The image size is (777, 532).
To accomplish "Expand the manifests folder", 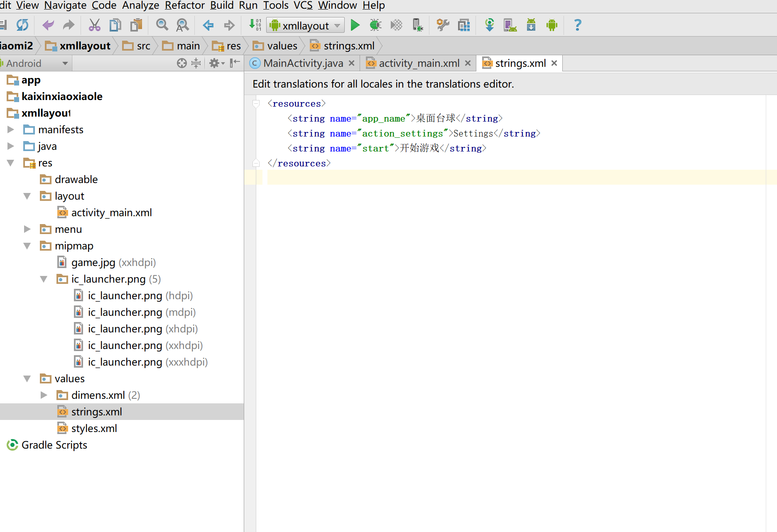I will coord(11,129).
